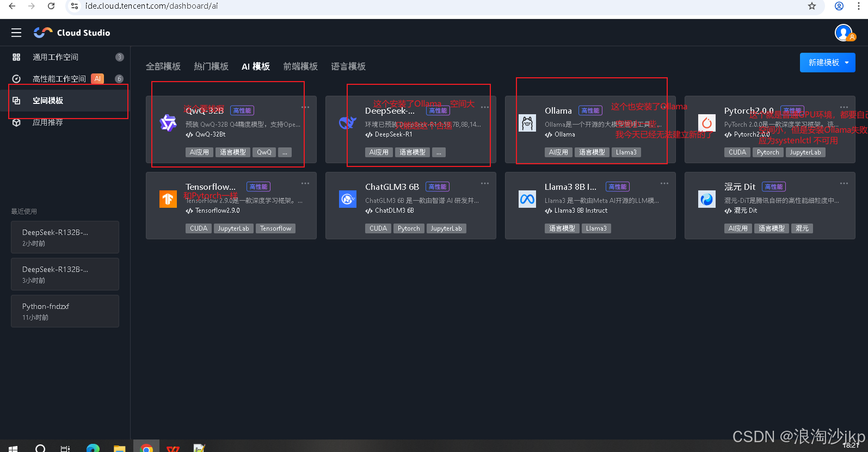The image size is (868, 452).
Task: Expand the 新建模板 dropdown arrow
Action: pyautogui.click(x=847, y=63)
